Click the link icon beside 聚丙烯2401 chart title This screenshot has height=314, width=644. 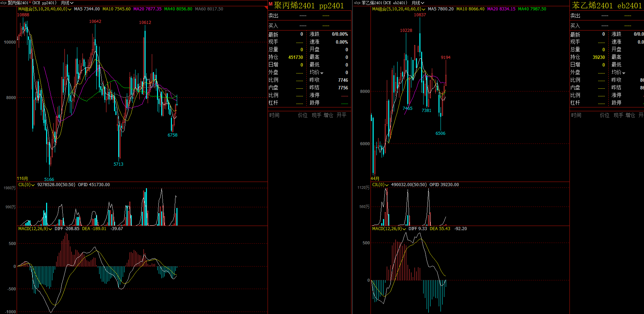coord(3,3)
